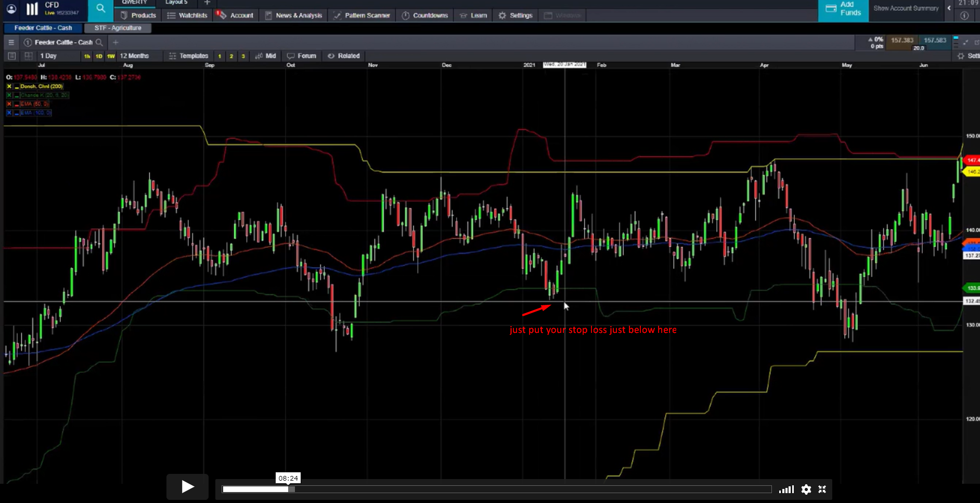Open the user profile icon
Image resolution: width=980 pixels, height=503 pixels.
pos(11,9)
